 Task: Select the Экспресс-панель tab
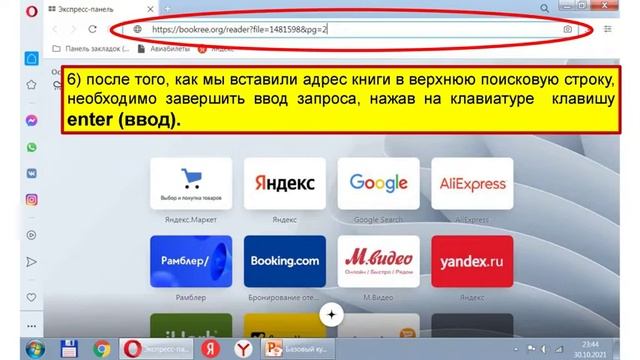click(101, 9)
